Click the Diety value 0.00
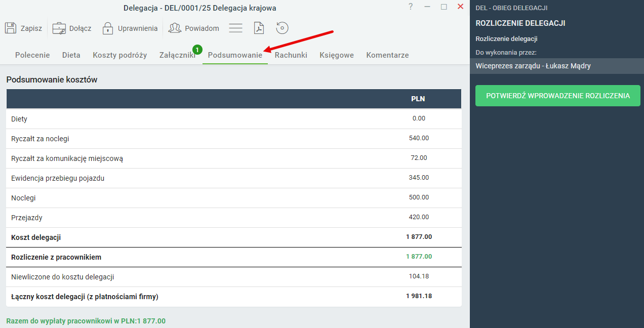The width and height of the screenshot is (644, 328). coord(419,118)
